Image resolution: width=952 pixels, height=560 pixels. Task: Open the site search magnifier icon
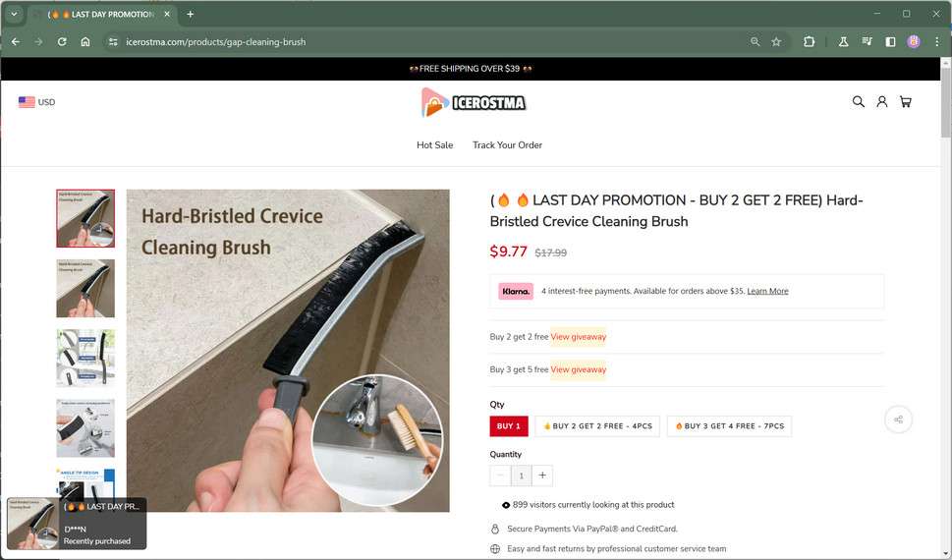click(x=858, y=101)
